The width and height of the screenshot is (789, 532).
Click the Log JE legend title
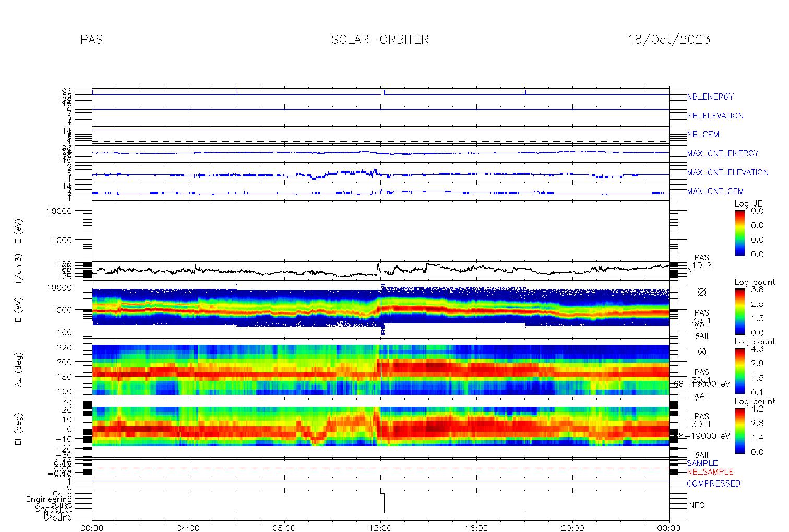coord(749,204)
